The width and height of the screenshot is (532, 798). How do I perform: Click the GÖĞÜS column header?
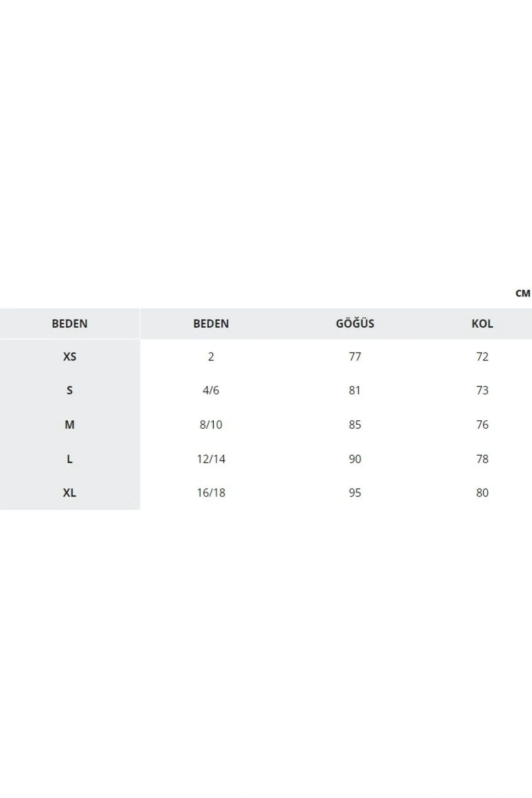355,324
